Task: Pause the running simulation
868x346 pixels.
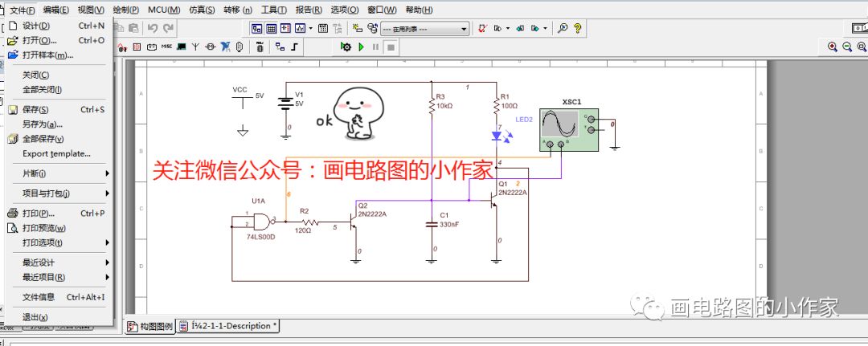Action: (x=376, y=47)
